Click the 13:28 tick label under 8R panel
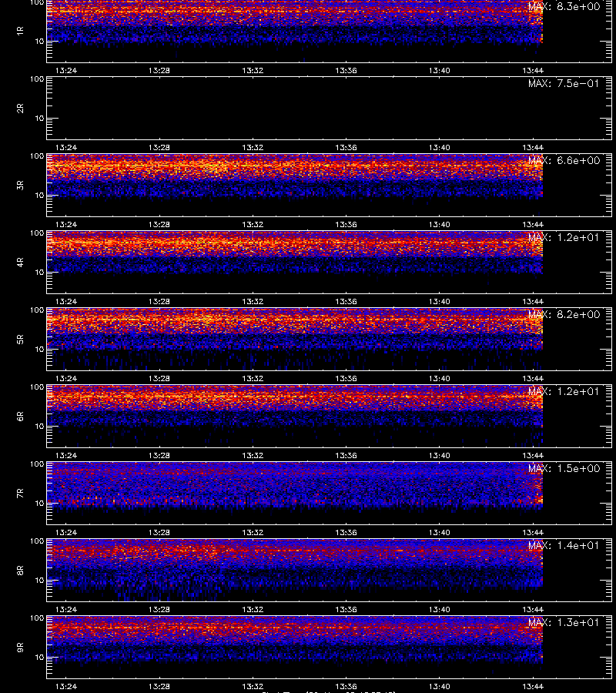 [159, 609]
